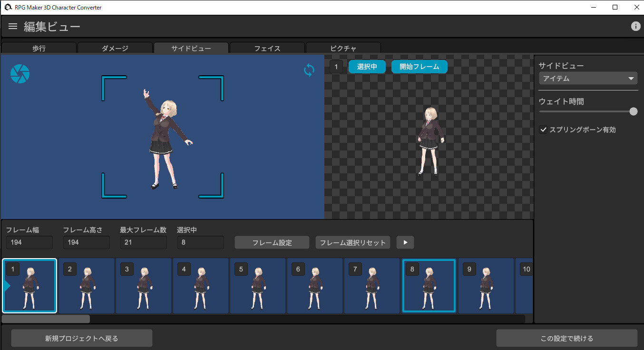Click 新規プロジェクトへ戻る at bottom left
This screenshot has height=350, width=644.
tap(81, 338)
